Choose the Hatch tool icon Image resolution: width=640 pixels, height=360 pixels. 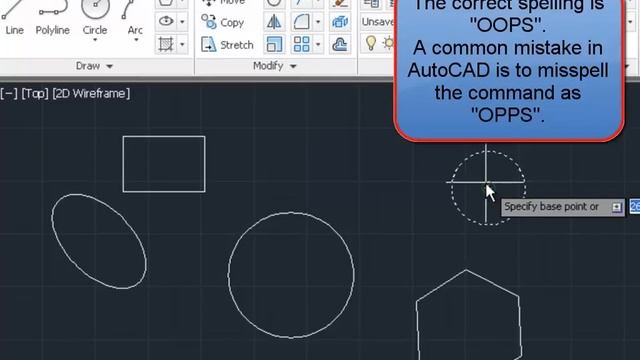[x=166, y=44]
